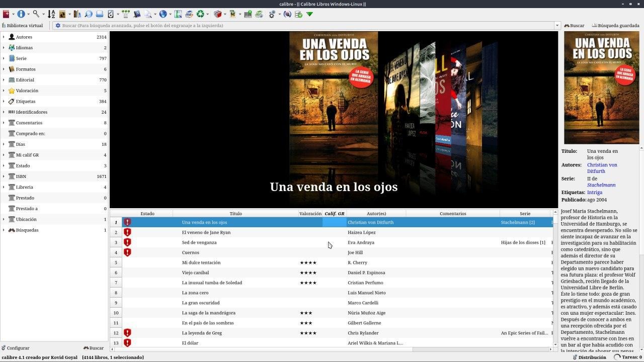644x362 pixels.
Task: Click the barcode toolbar icon
Action: (248, 14)
